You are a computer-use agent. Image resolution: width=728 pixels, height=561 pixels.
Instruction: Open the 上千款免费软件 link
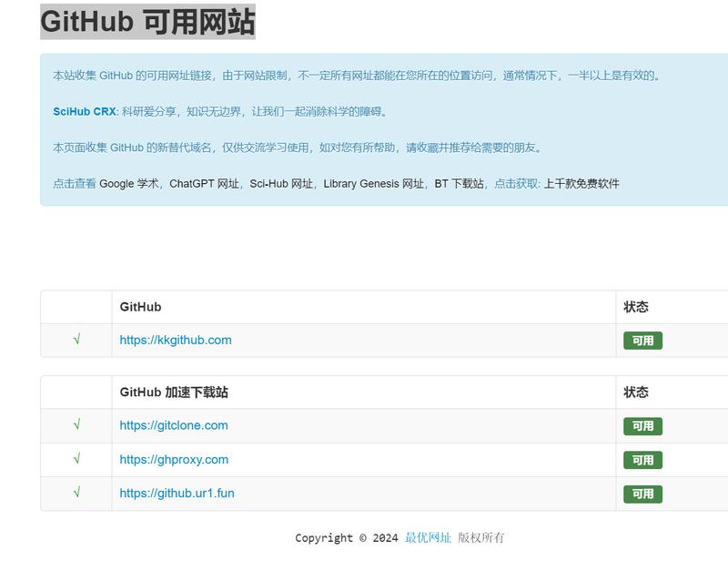pos(581,184)
